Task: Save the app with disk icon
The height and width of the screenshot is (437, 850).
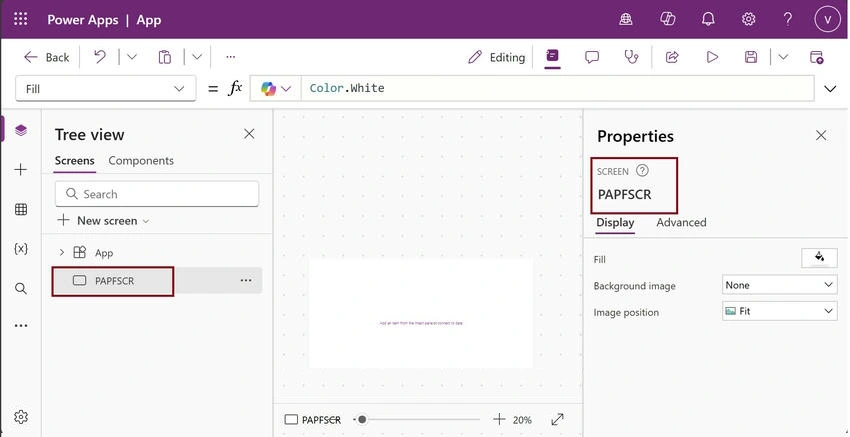Action: [x=751, y=57]
